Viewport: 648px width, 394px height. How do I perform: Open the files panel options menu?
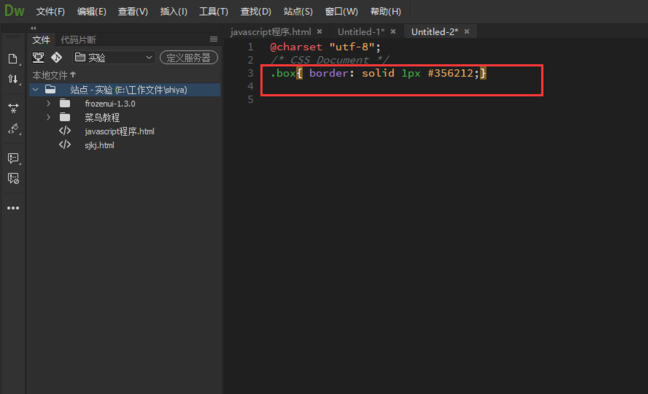[213, 39]
